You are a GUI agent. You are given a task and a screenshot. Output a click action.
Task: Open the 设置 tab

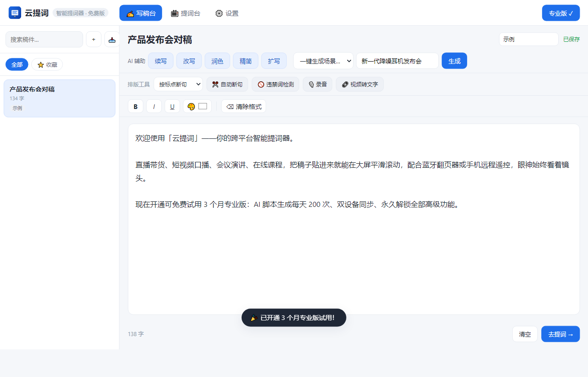point(227,13)
